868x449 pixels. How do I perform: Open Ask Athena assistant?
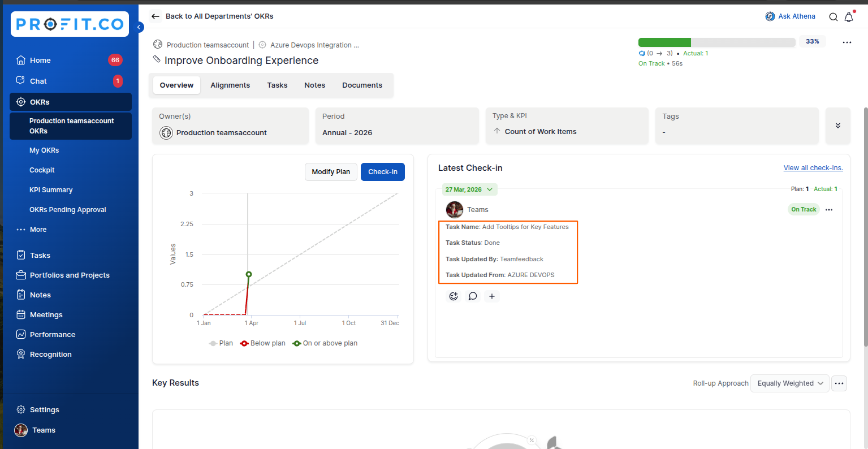tap(790, 16)
